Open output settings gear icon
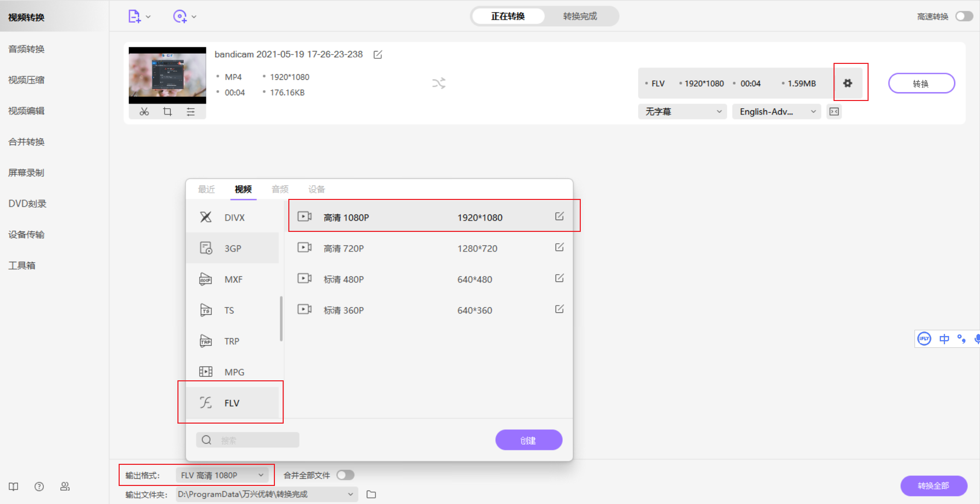Viewport: 980px width, 504px height. click(847, 83)
